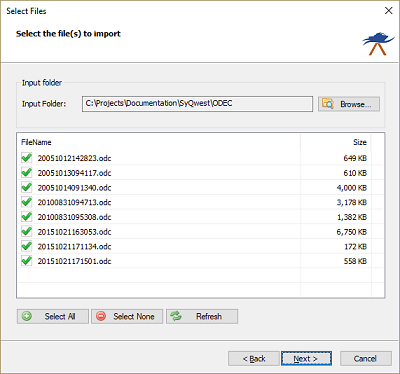The height and width of the screenshot is (374, 400).
Task: Click the Select All button
Action: tap(53, 316)
